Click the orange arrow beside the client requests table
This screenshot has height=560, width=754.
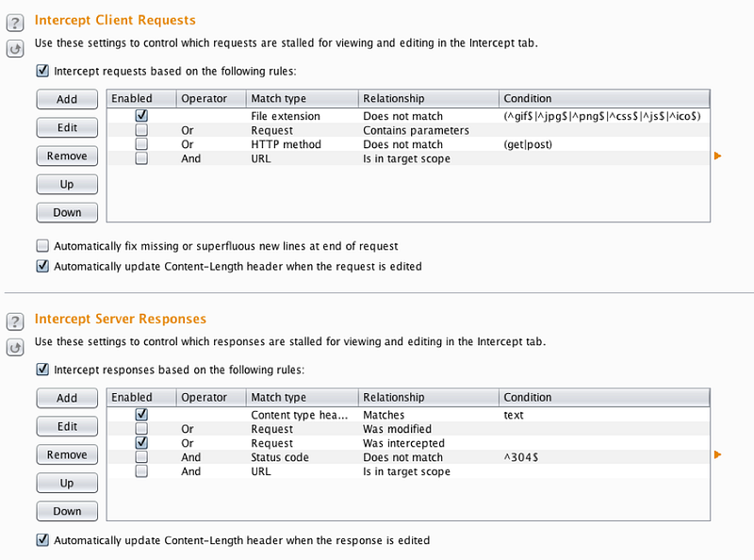717,156
